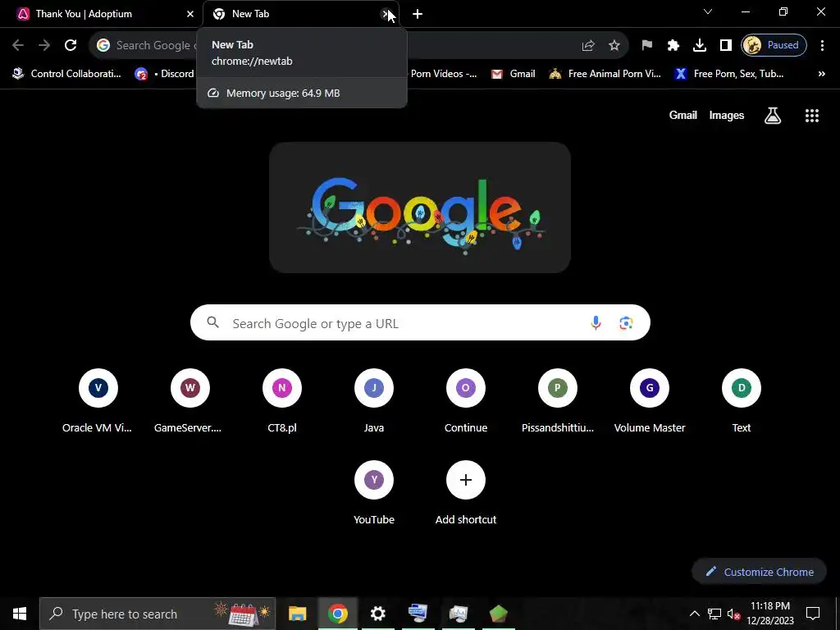Open the Windows Start menu
This screenshot has width=840, height=630.
click(20, 614)
